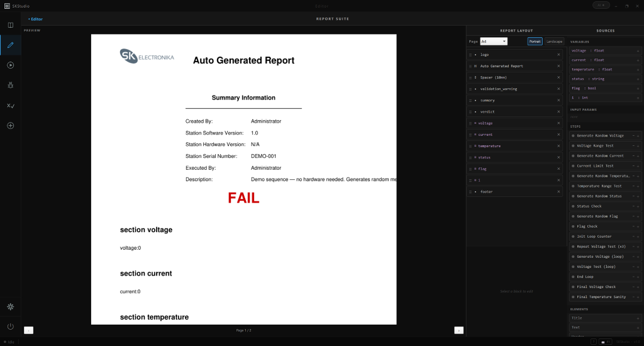Open the panel layout sidebar icon

point(11,25)
